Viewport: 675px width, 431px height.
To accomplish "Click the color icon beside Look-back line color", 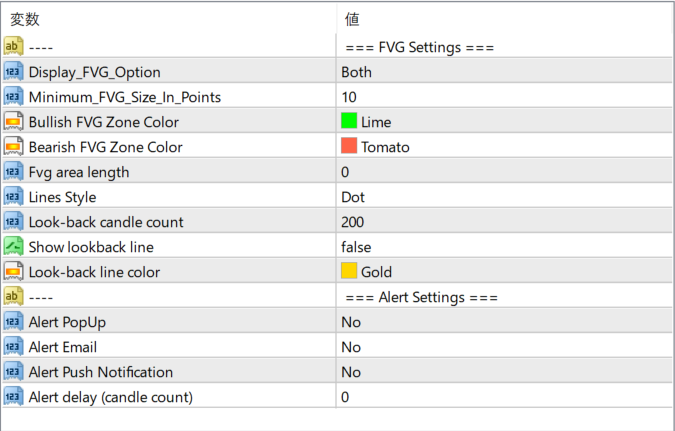I will point(14,272).
